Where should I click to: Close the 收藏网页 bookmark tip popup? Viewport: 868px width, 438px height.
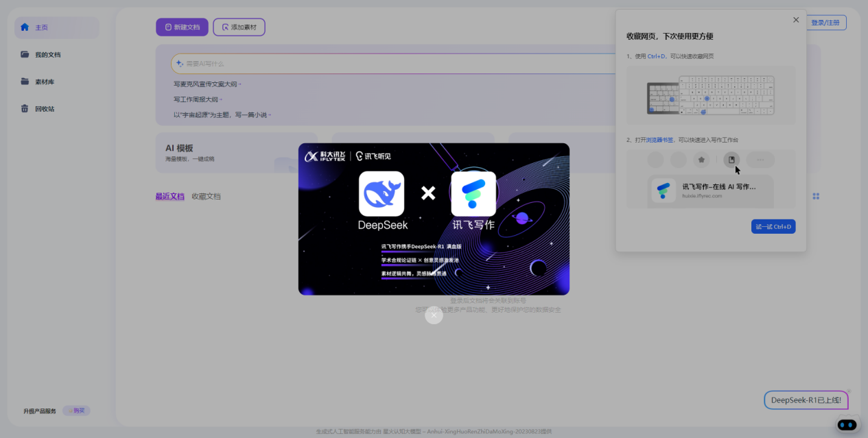click(x=796, y=20)
